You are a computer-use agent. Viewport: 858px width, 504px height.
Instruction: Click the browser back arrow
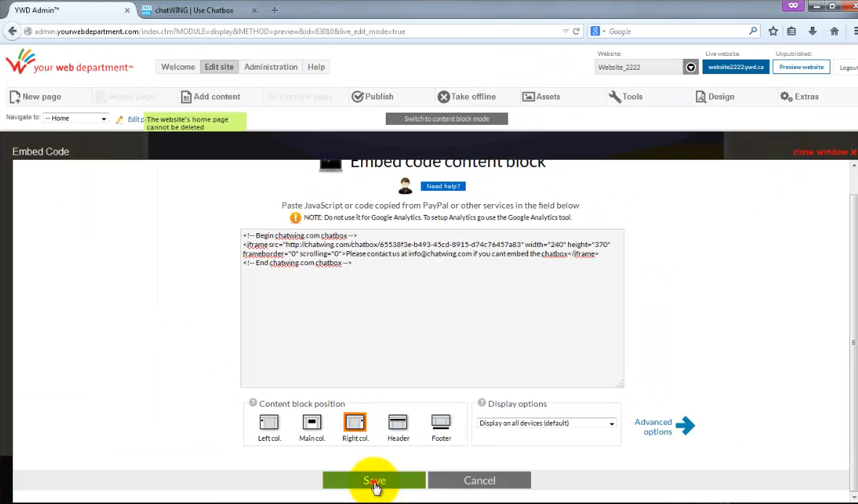click(x=12, y=31)
